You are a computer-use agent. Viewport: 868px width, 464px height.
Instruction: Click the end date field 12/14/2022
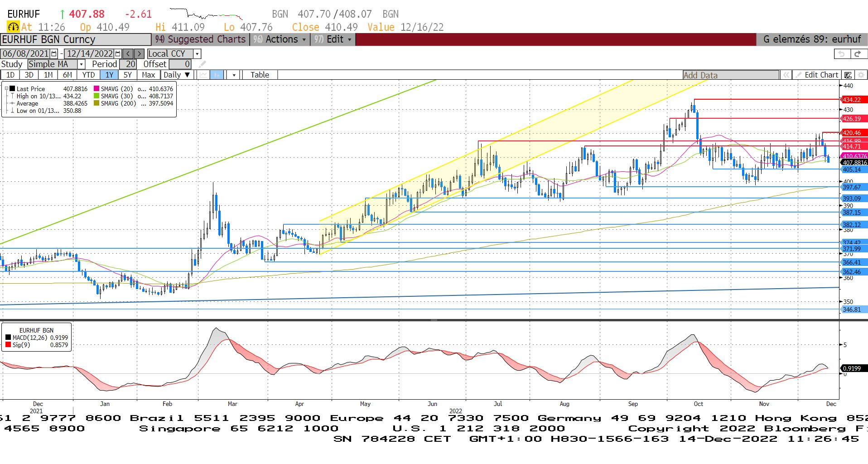(90, 53)
